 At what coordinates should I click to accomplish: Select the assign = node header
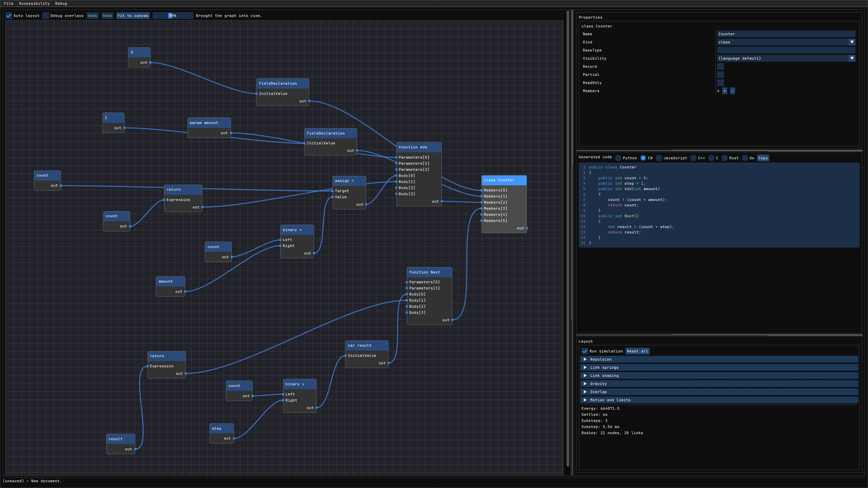(349, 181)
